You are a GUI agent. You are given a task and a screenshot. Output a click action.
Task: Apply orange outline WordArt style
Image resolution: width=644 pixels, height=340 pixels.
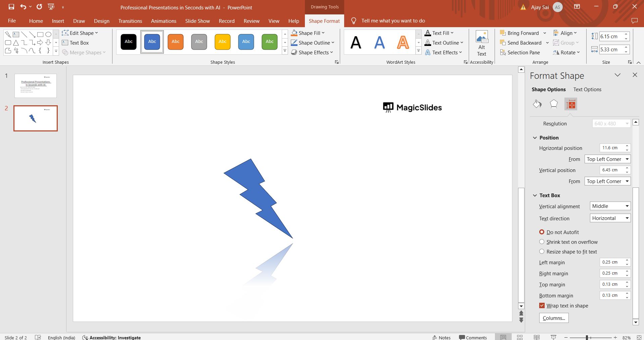pyautogui.click(x=403, y=42)
